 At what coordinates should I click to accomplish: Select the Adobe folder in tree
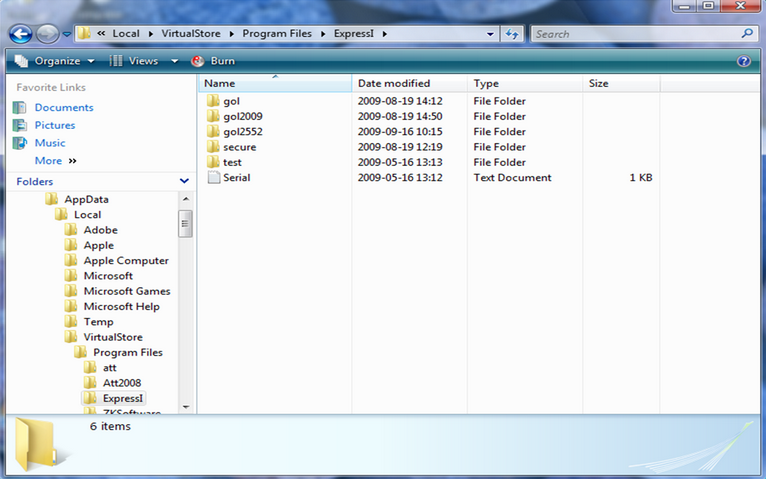pos(101,230)
